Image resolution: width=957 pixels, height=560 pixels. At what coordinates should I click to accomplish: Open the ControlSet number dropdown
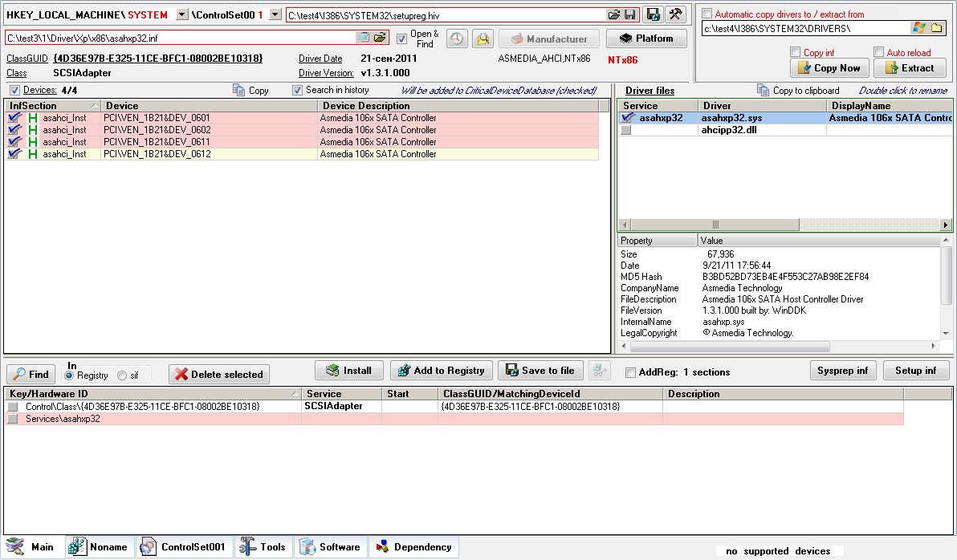[275, 14]
